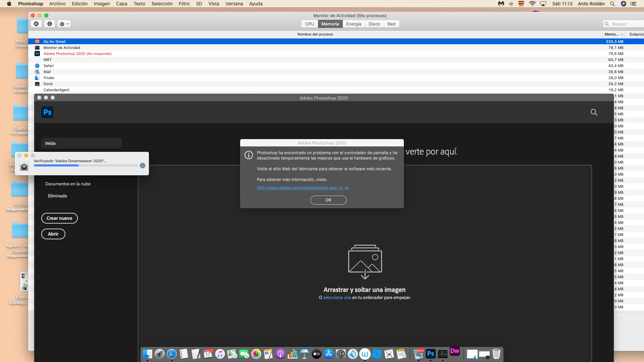Click the Wi-Fi icon in menu bar
Image resolution: width=644 pixels, height=362 pixels.
coord(532,4)
